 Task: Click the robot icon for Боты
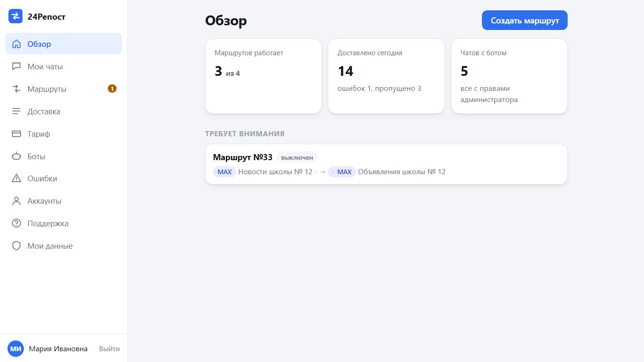point(16,156)
